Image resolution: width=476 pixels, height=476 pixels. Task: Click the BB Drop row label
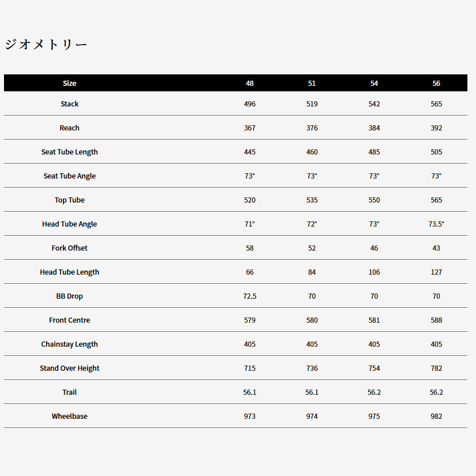[69, 296]
